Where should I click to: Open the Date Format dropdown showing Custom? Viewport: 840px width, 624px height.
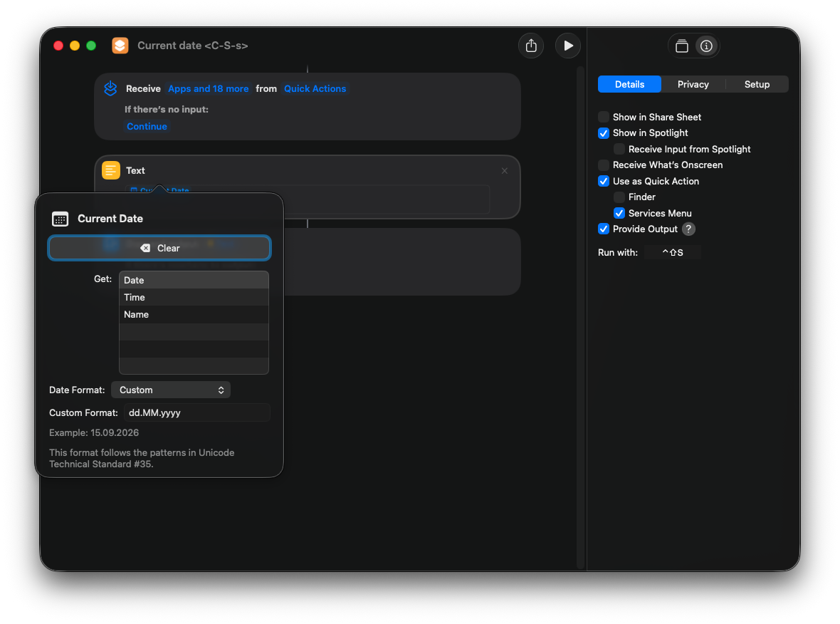click(171, 390)
